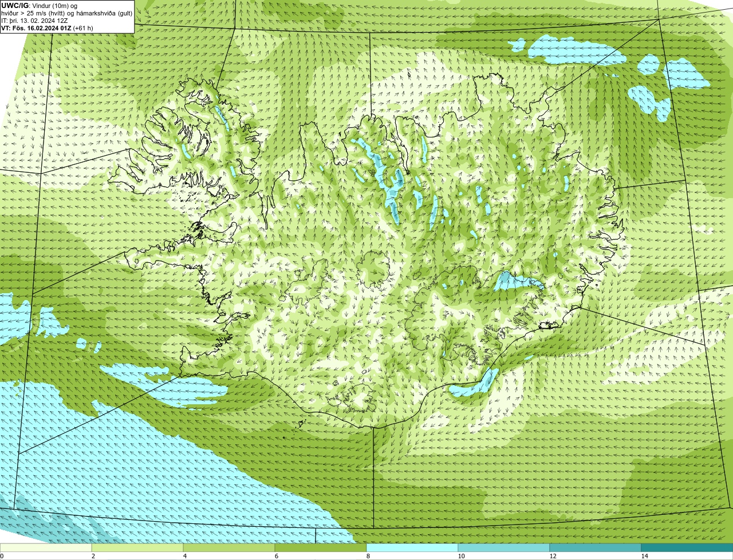Click the 8–10 m/s light cyan legend swatch
Screen dimensions: 733x560
(x=412, y=548)
